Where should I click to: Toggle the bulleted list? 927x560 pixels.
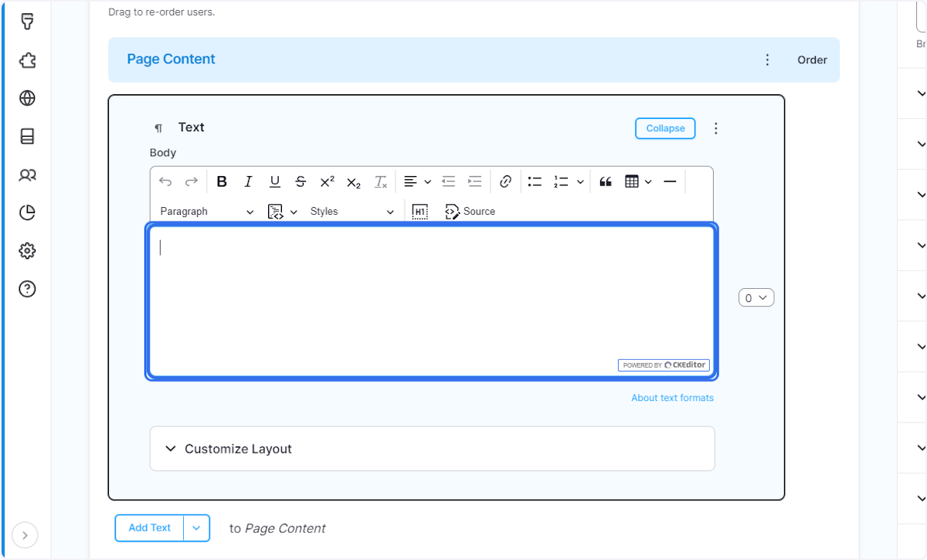(x=534, y=181)
